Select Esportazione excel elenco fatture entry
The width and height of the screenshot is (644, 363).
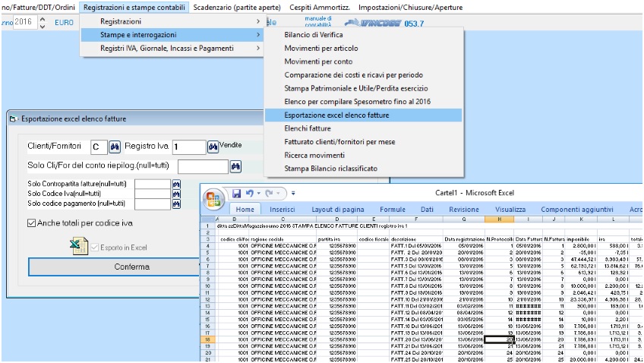(364, 115)
